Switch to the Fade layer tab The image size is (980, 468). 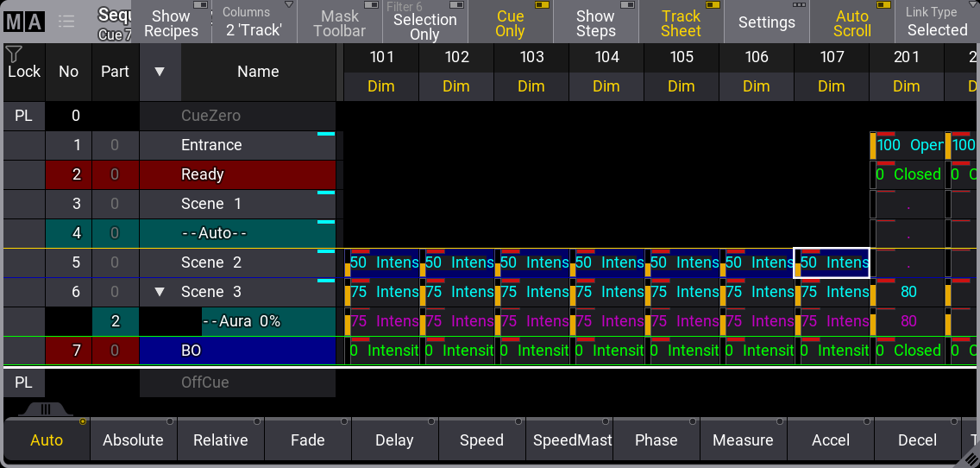307,440
